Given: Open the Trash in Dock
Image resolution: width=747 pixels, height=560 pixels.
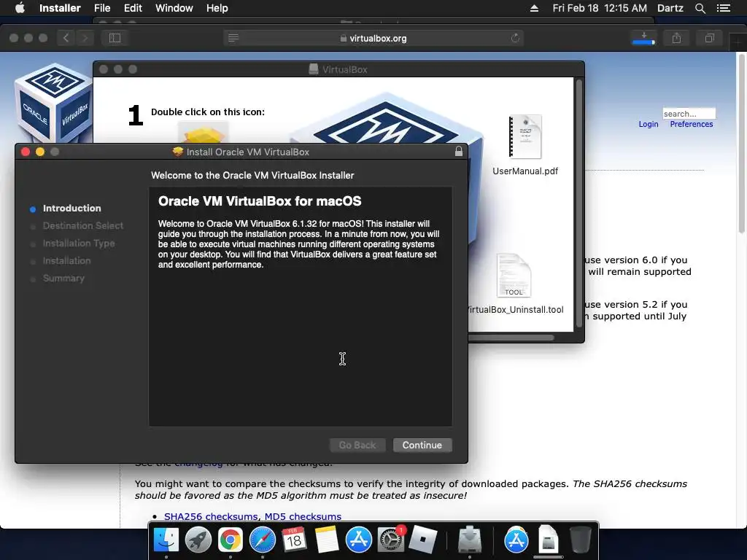Looking at the screenshot, I should [x=580, y=540].
